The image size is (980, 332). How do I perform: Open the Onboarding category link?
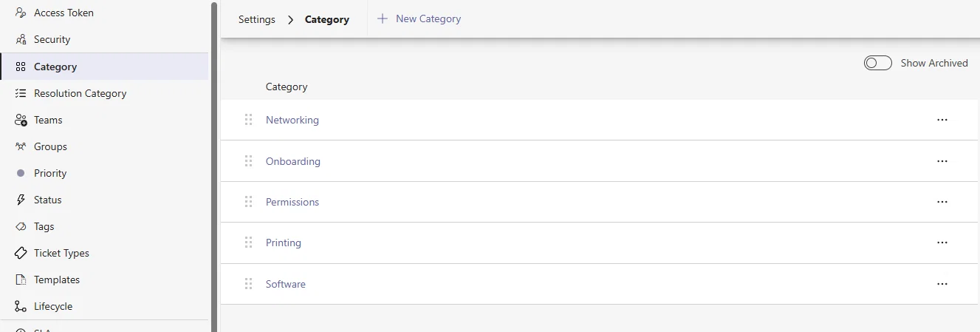(293, 161)
